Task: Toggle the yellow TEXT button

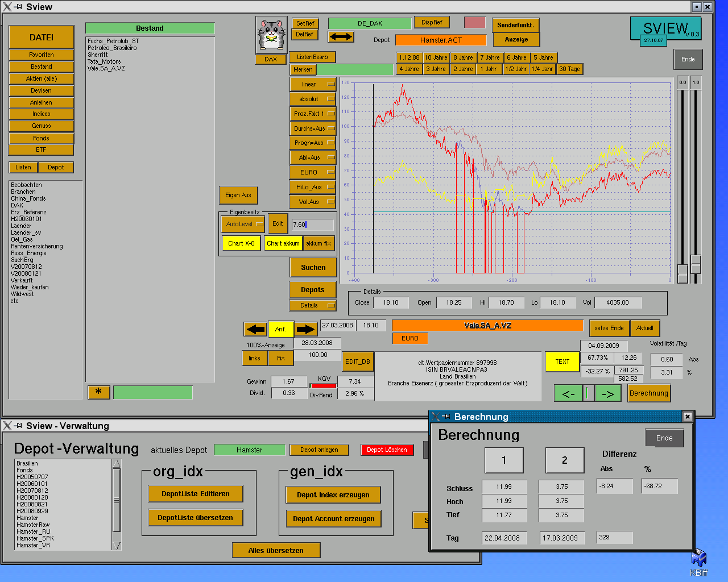Action: (562, 361)
